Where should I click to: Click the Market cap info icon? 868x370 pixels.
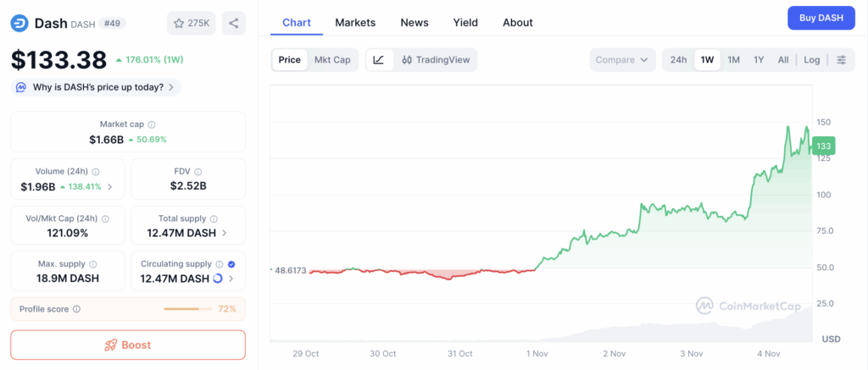pyautogui.click(x=152, y=124)
